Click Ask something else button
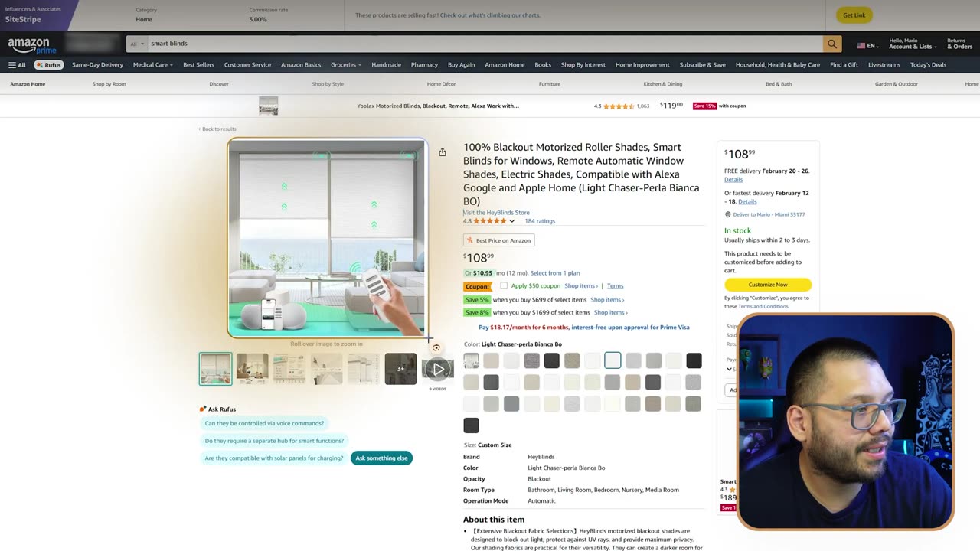980x551 pixels. pos(381,458)
